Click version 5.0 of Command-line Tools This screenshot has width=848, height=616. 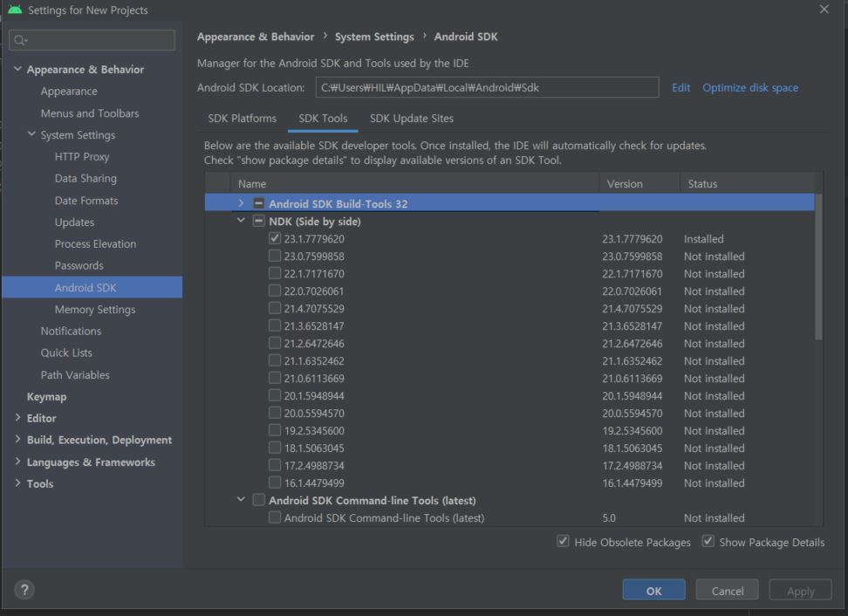point(609,518)
